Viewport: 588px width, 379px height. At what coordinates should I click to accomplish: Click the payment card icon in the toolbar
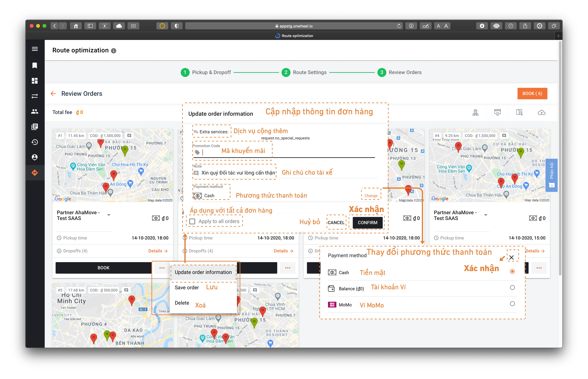tap(497, 112)
